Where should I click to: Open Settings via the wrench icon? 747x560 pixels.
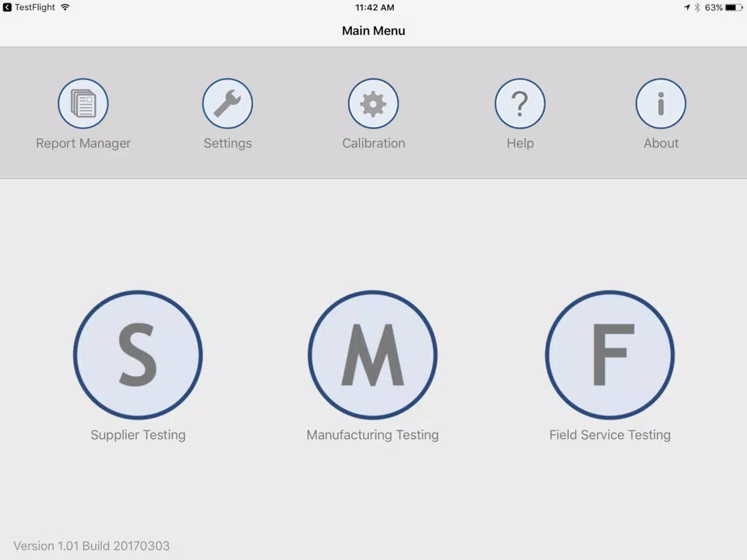click(228, 103)
